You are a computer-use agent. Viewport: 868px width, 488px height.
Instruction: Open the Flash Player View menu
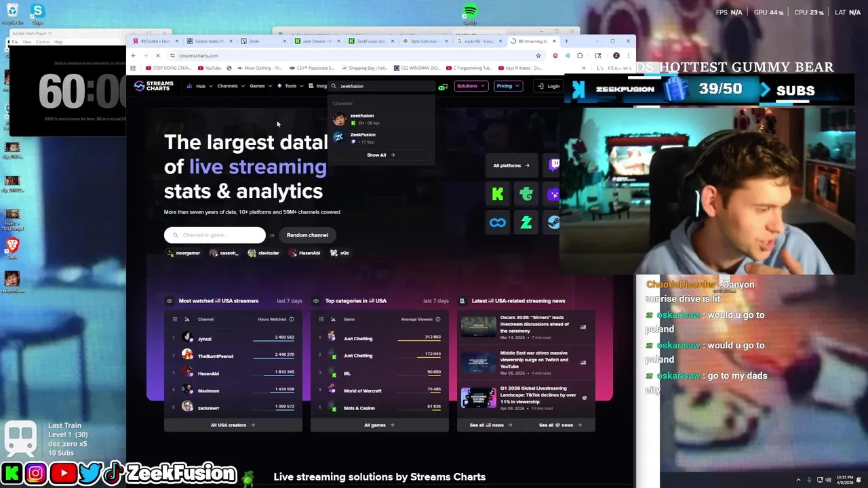click(x=27, y=42)
